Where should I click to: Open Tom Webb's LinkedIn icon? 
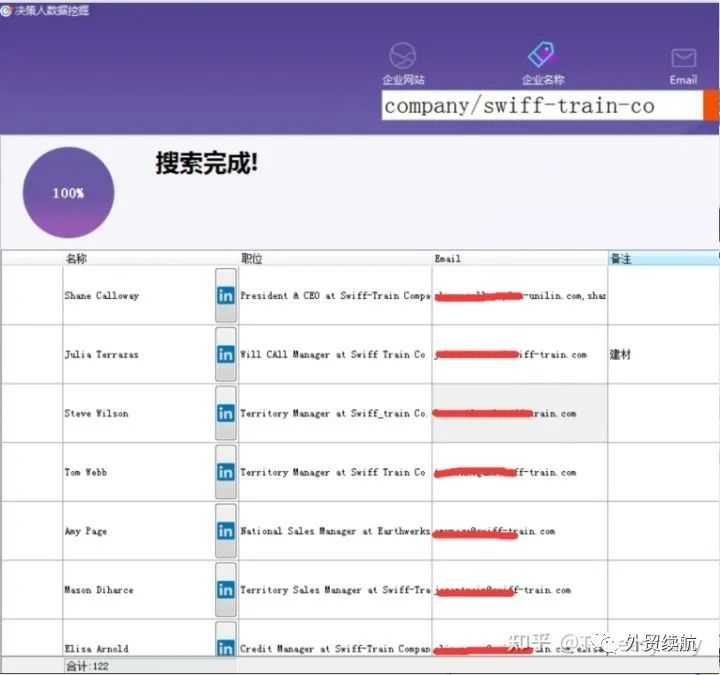pos(225,472)
